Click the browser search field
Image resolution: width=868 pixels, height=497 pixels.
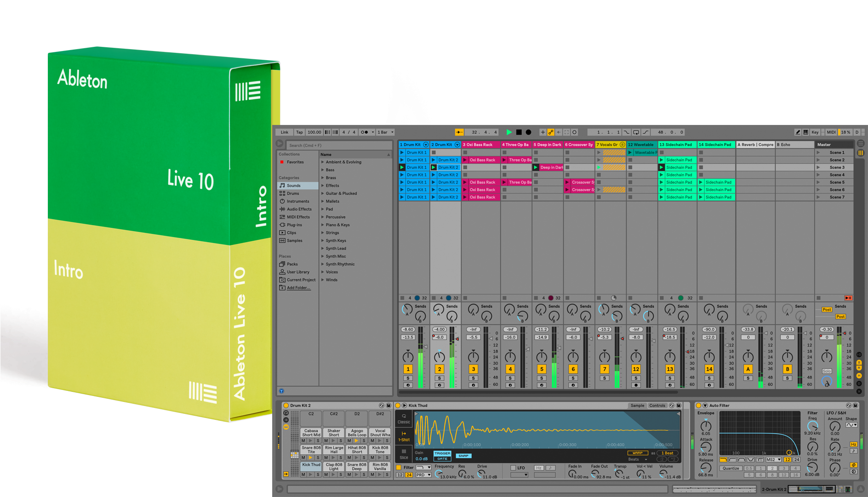pyautogui.click(x=339, y=145)
